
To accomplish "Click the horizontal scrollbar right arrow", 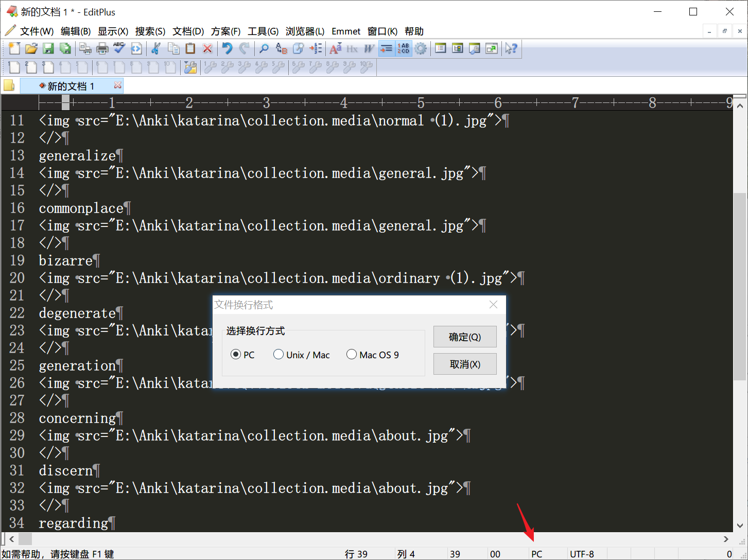I will tap(726, 539).
